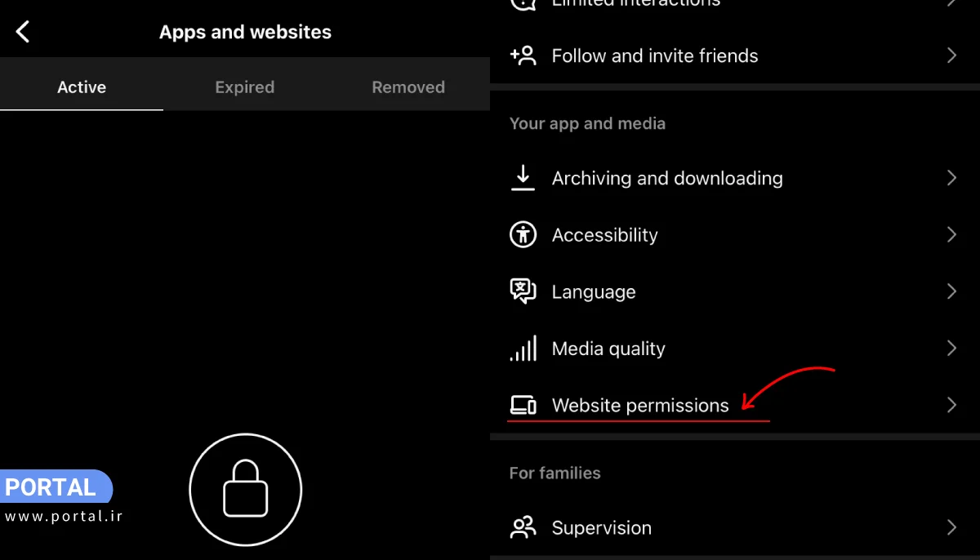Expand the Accessibility row chevron
The image size is (980, 560).
(951, 235)
